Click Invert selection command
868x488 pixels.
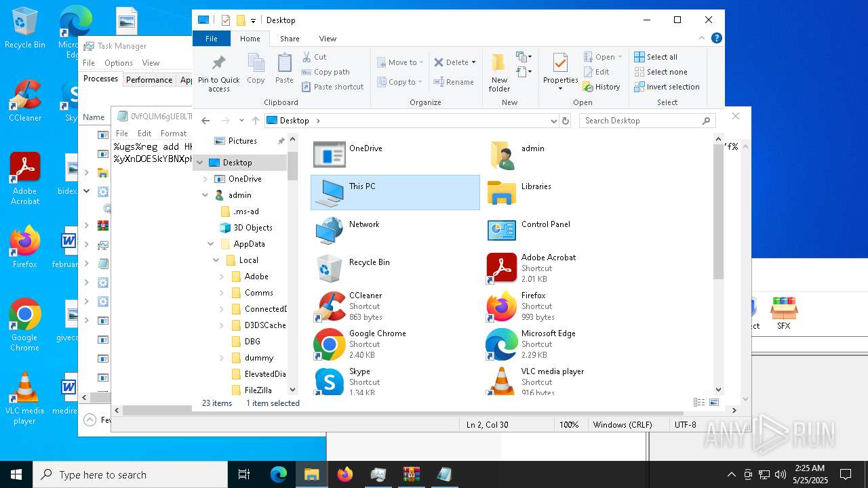pos(667,87)
